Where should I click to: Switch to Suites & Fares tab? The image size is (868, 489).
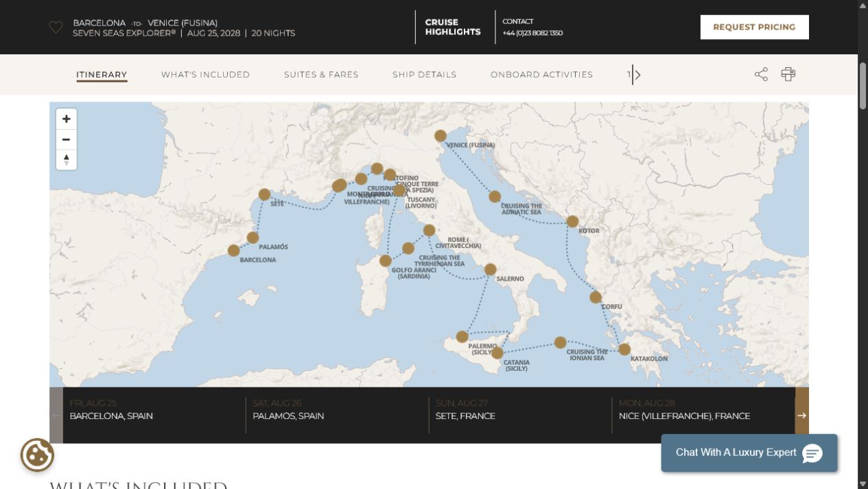(x=321, y=75)
